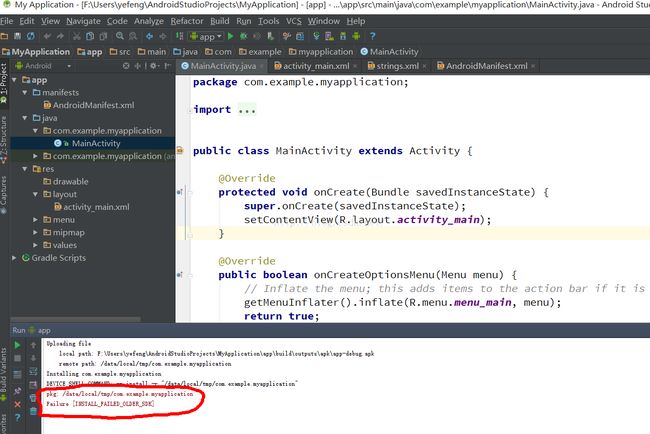The width and height of the screenshot is (650, 434).
Task: Open the Android Device Monitor icon
Action: (356, 36)
